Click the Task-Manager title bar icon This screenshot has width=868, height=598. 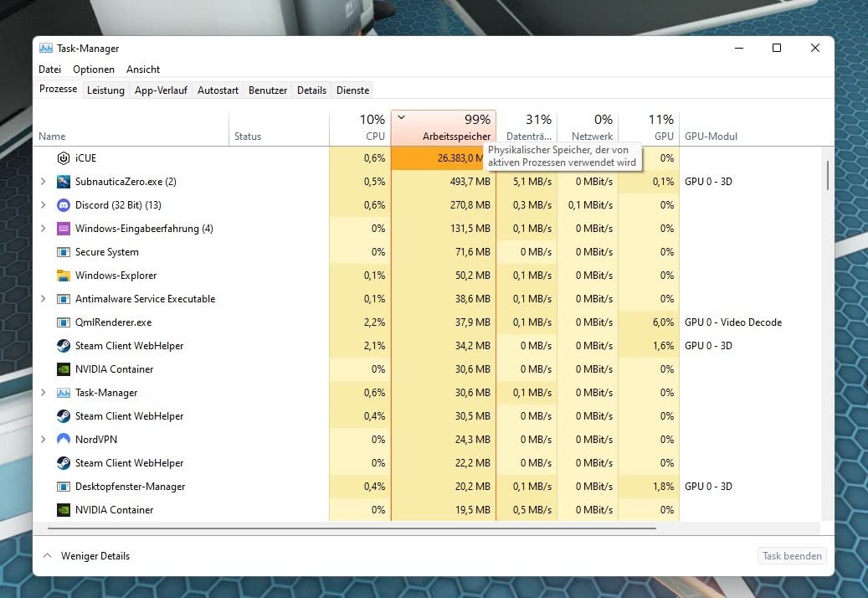(46, 49)
